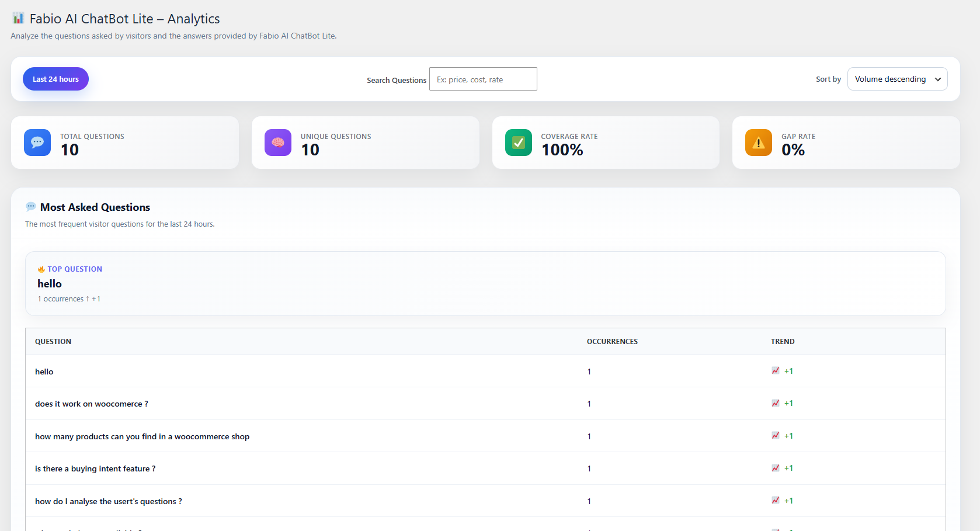The width and height of the screenshot is (980, 531).
Task: Click the GAP RATE label
Action: (798, 137)
